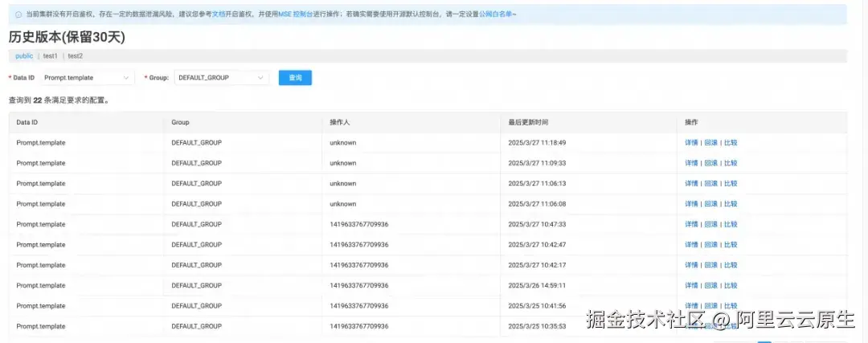Open the 文档 link in the banner
Image resolution: width=868 pixels, height=343 pixels.
[218, 14]
